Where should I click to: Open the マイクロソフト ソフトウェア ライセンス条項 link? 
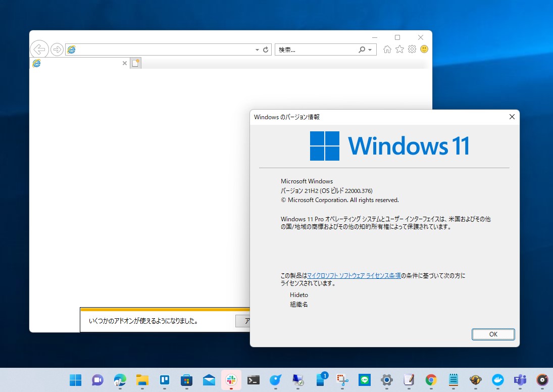pos(354,275)
